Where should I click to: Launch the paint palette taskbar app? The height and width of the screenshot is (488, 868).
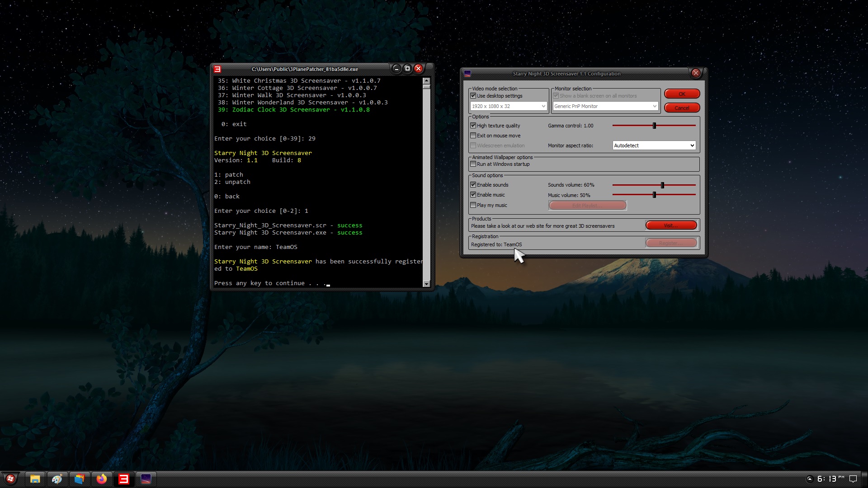click(57, 479)
